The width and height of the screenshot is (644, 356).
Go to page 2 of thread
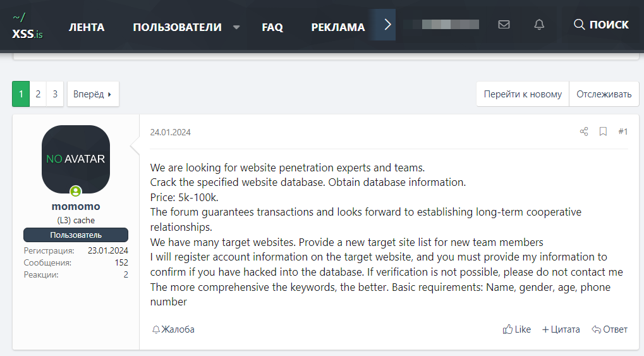click(x=38, y=94)
